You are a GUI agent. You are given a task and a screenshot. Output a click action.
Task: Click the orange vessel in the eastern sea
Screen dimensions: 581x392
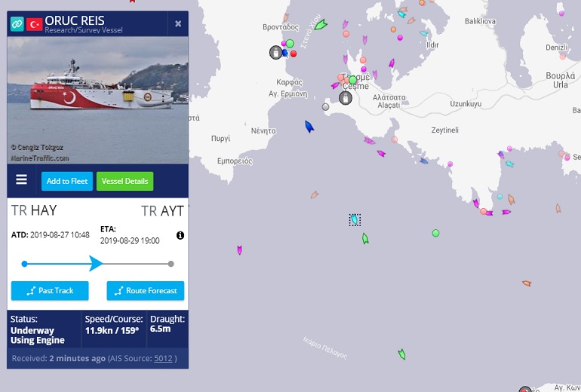[527, 283]
